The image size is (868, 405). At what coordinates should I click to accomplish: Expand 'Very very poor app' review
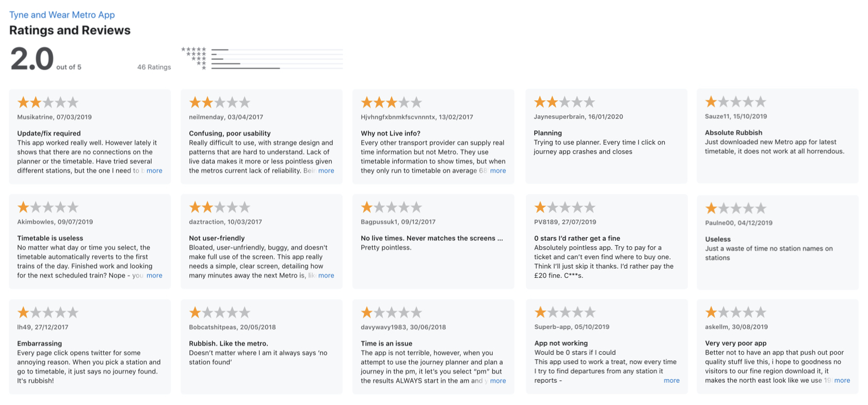[x=842, y=380]
